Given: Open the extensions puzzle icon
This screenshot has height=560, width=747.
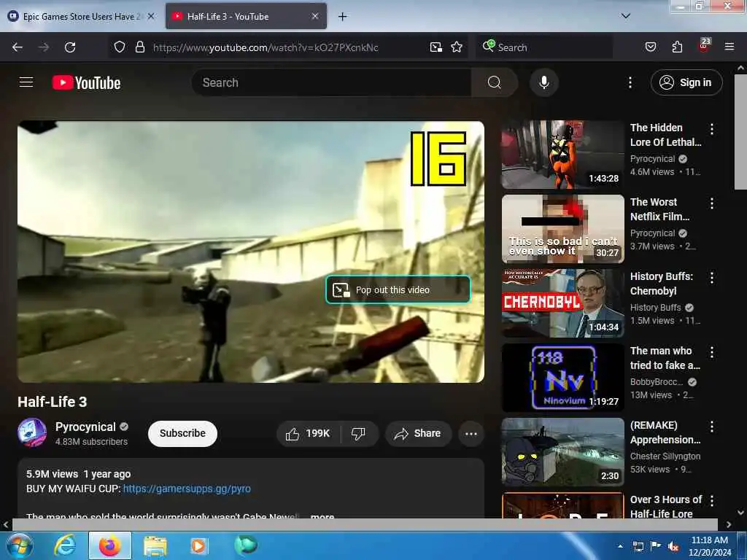Looking at the screenshot, I should pyautogui.click(x=677, y=47).
